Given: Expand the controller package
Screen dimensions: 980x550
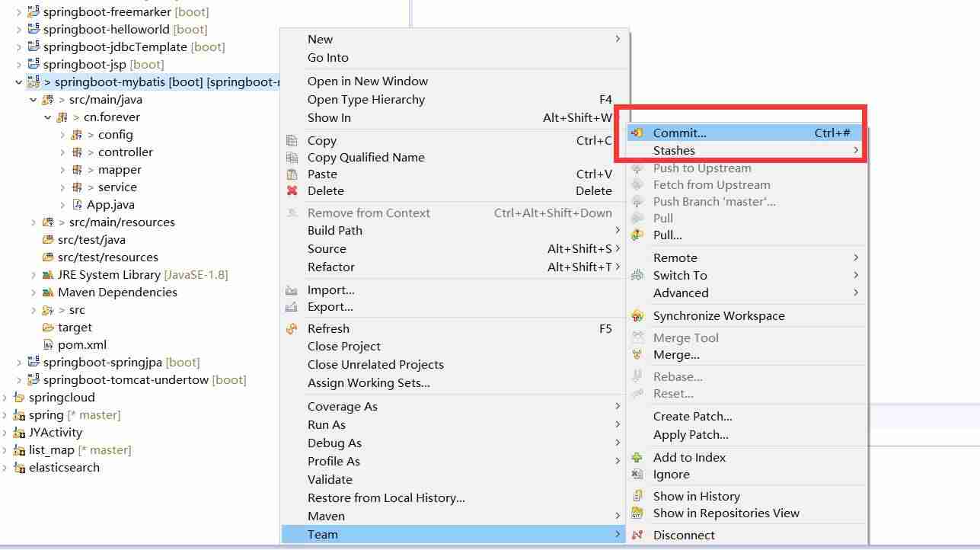Looking at the screenshot, I should click(x=62, y=152).
